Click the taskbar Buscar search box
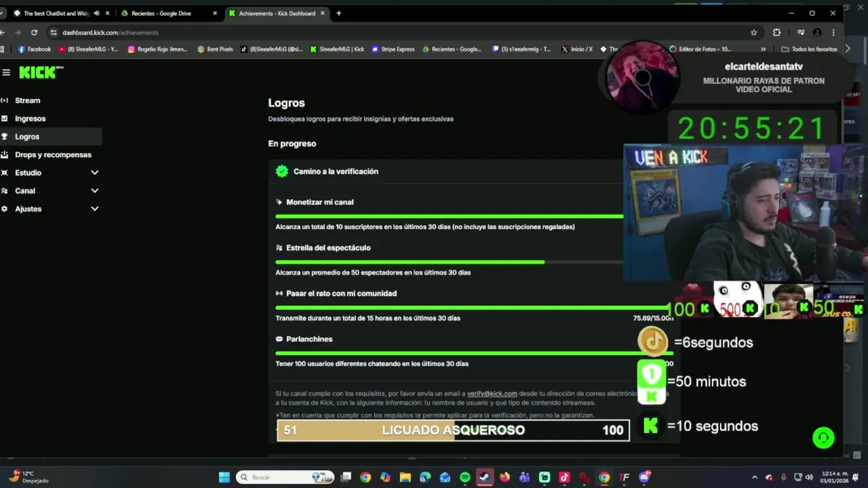Viewport: 868px width, 488px height. (284, 477)
